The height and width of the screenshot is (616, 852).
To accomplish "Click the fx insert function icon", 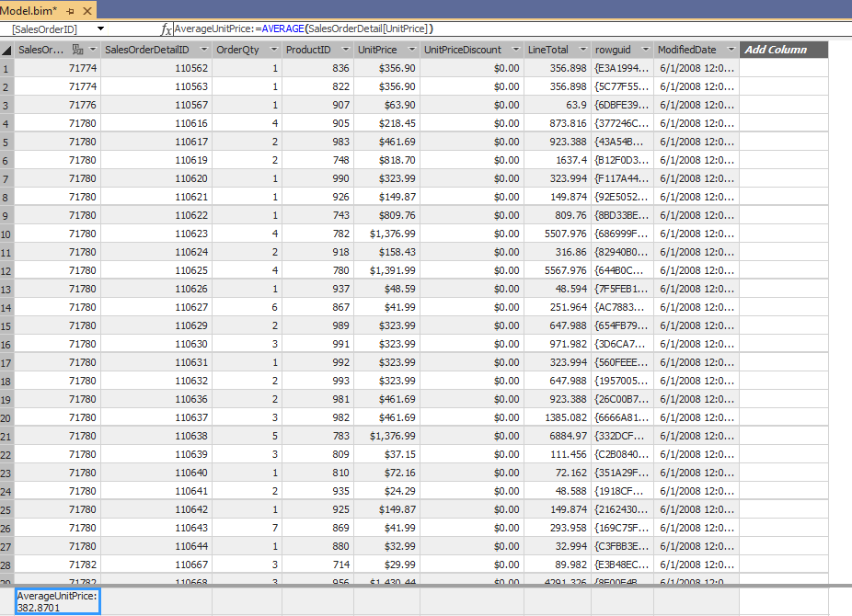I will click(x=167, y=29).
